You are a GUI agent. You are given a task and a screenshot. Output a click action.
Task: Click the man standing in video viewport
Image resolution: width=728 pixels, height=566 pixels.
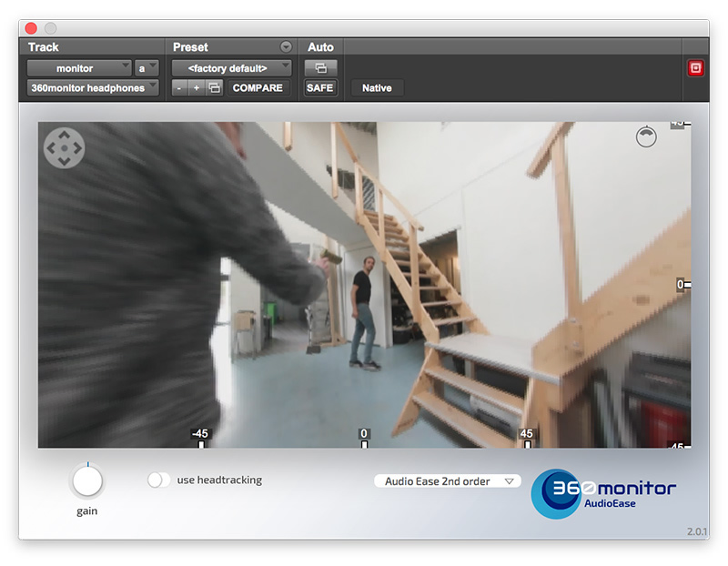[x=363, y=313]
